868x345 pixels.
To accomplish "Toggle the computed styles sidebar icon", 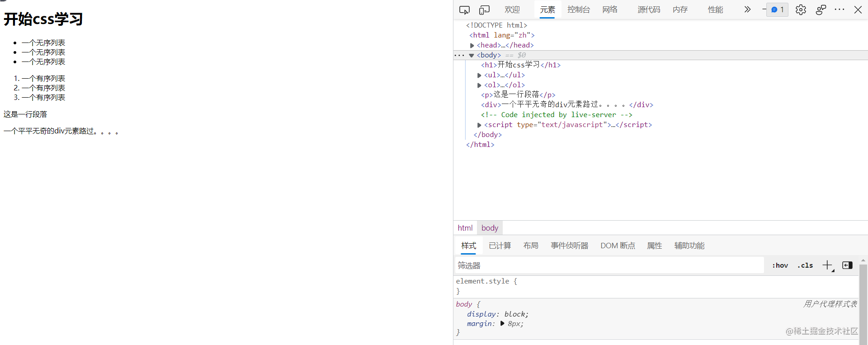I will click(x=847, y=265).
